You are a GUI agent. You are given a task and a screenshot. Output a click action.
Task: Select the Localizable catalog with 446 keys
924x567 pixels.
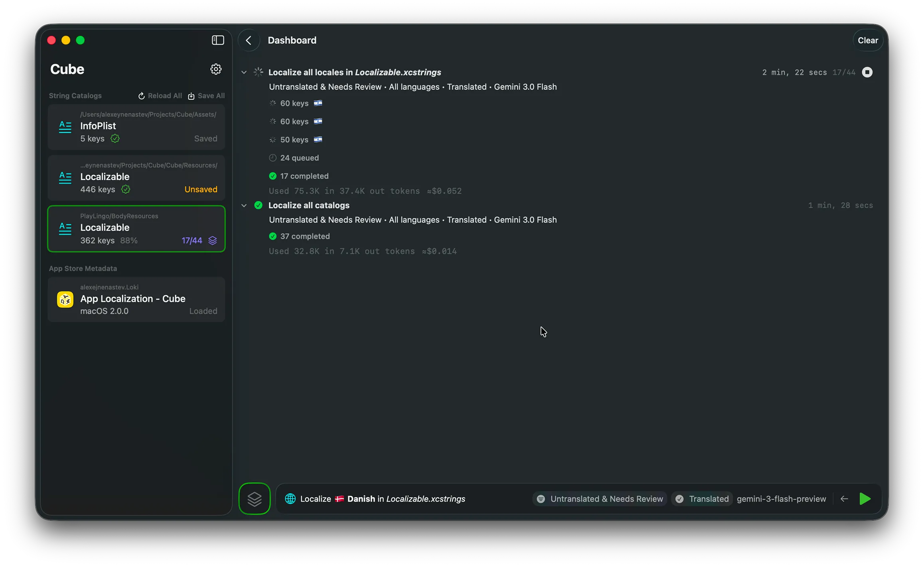pyautogui.click(x=136, y=177)
